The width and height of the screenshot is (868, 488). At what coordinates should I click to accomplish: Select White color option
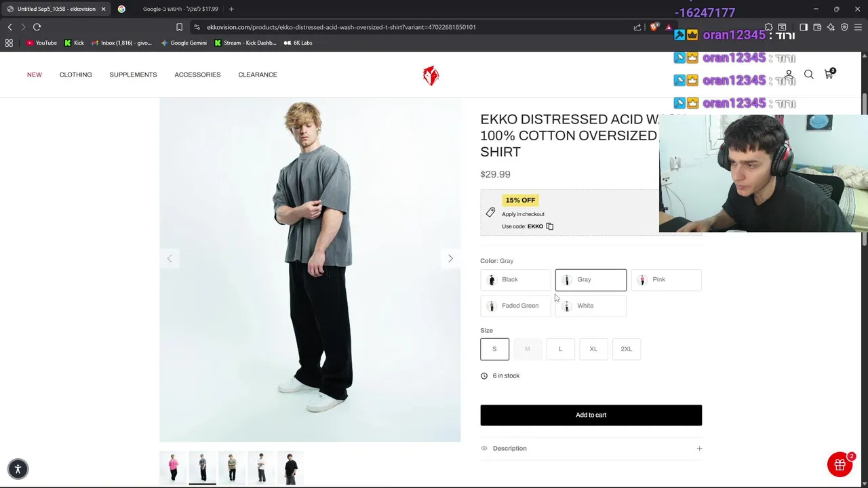coord(591,306)
